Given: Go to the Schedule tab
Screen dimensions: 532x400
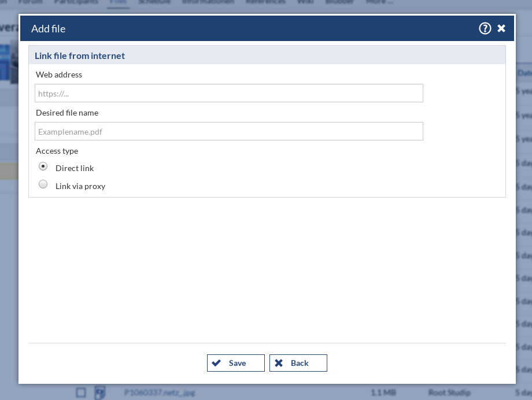Looking at the screenshot, I should coord(154,2).
